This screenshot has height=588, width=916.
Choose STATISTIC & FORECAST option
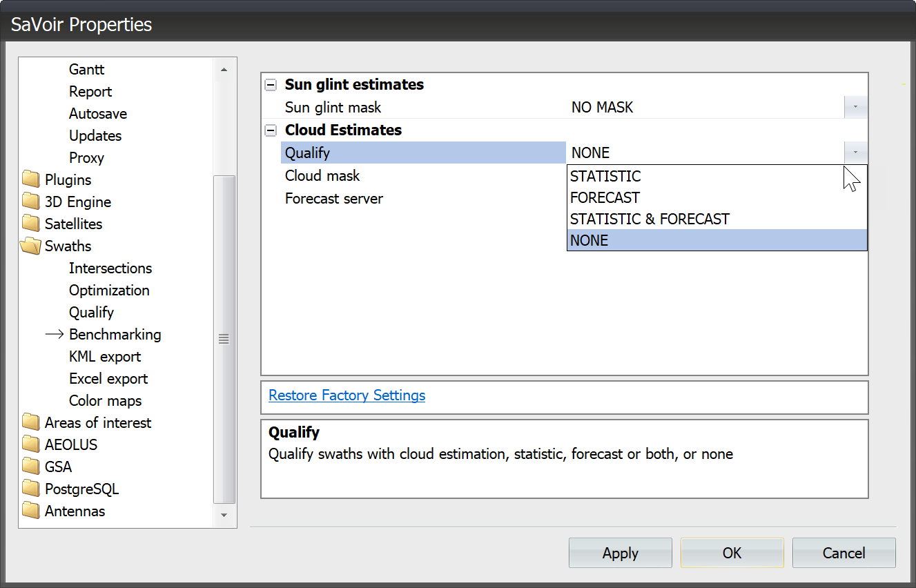point(650,219)
